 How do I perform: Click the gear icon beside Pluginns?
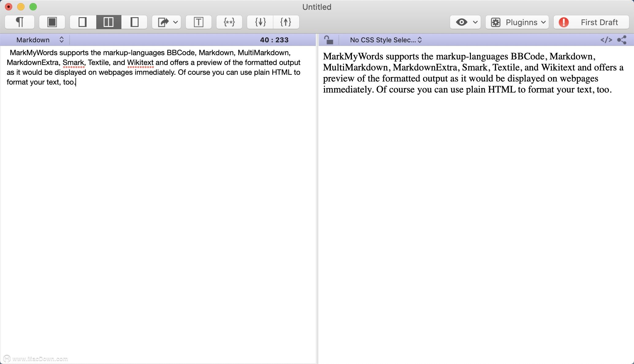point(496,22)
